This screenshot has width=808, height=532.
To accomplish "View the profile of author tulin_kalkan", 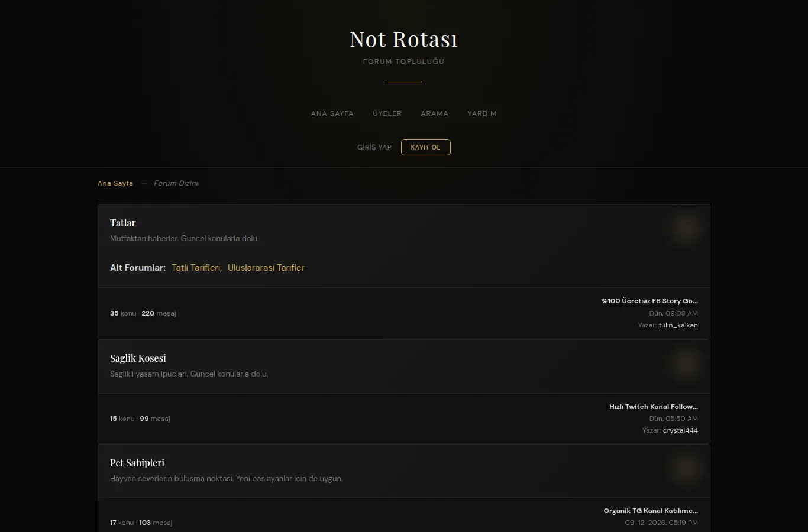I will point(678,325).
